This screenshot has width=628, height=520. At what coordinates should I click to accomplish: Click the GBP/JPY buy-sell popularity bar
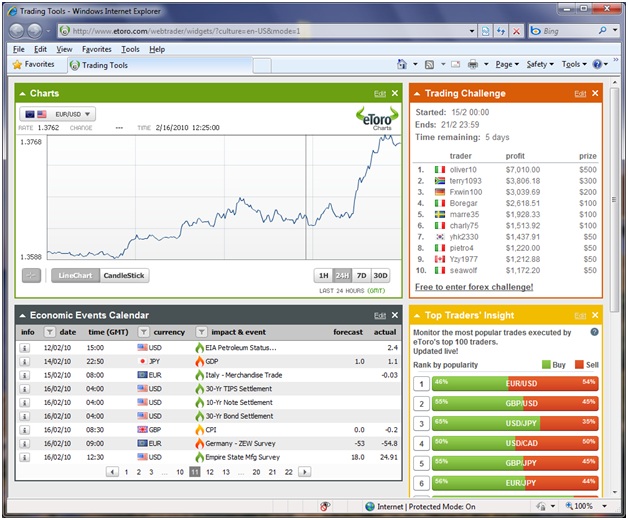click(515, 463)
